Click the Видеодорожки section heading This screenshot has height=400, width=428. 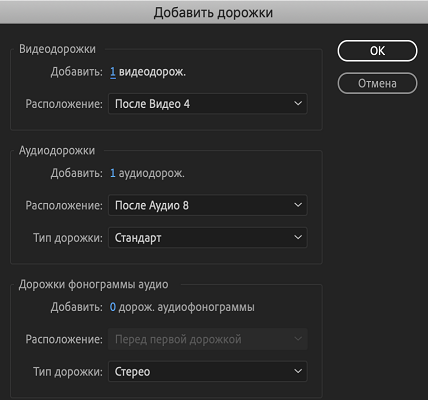[57, 49]
